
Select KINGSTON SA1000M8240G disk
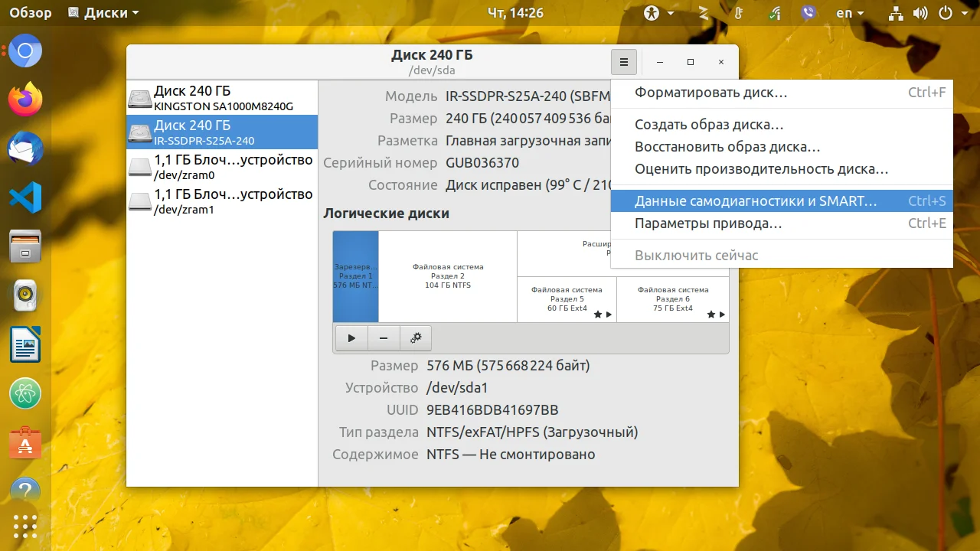pyautogui.click(x=222, y=98)
